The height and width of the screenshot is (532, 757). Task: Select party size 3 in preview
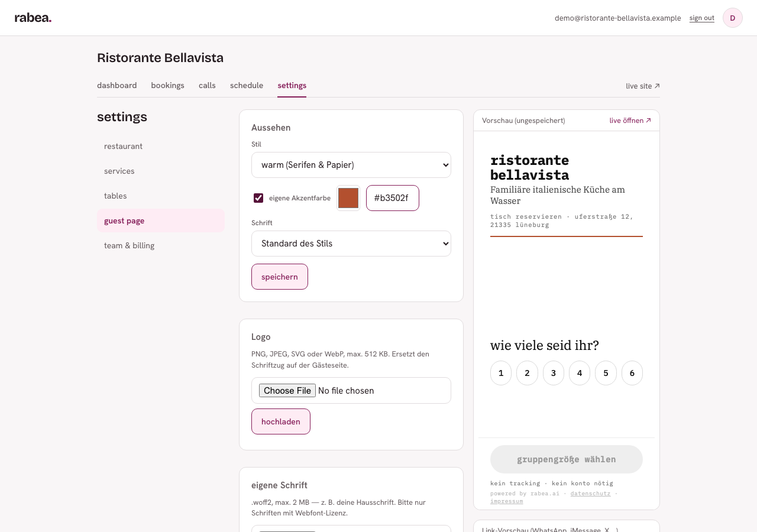pos(554,373)
